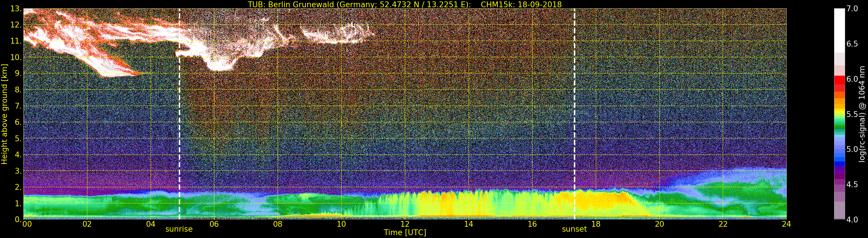Click the "sunrise" label below the time axis
The image size is (868, 238).
pyautogui.click(x=179, y=229)
